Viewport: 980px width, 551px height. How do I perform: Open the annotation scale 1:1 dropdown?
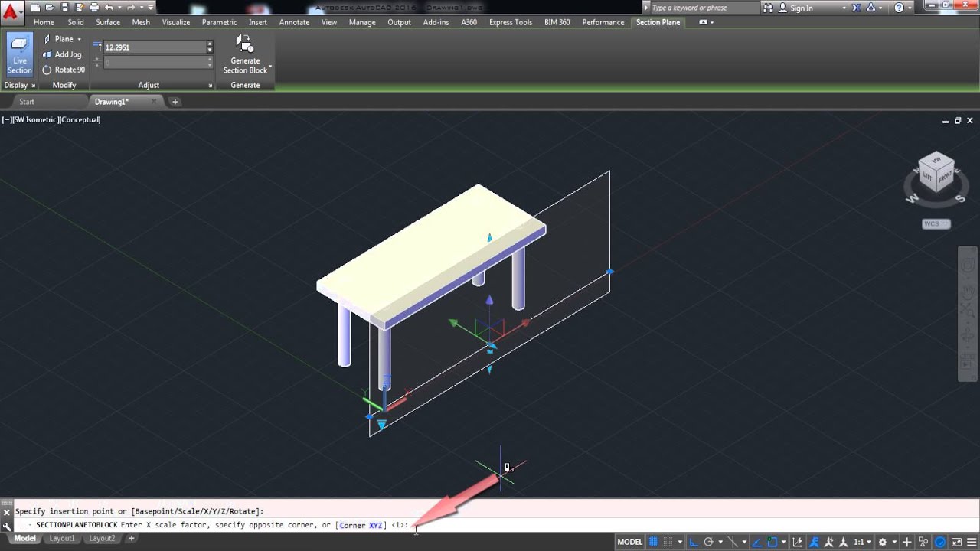click(x=861, y=542)
